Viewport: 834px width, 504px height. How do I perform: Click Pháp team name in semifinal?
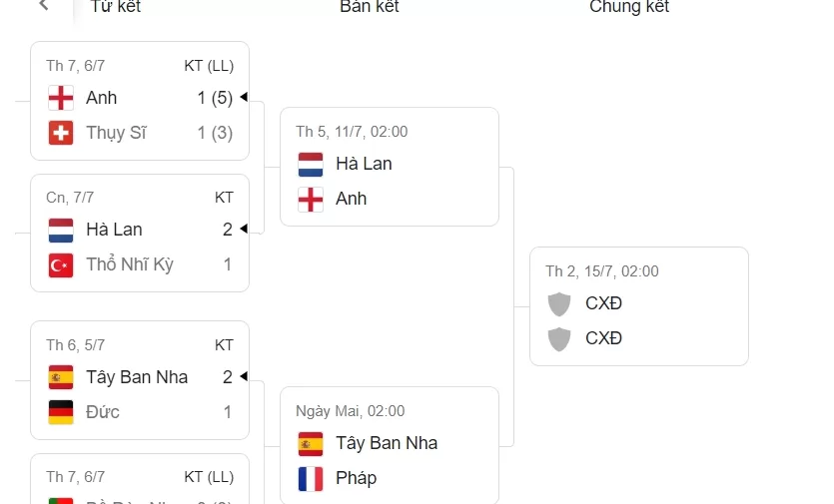point(356,478)
